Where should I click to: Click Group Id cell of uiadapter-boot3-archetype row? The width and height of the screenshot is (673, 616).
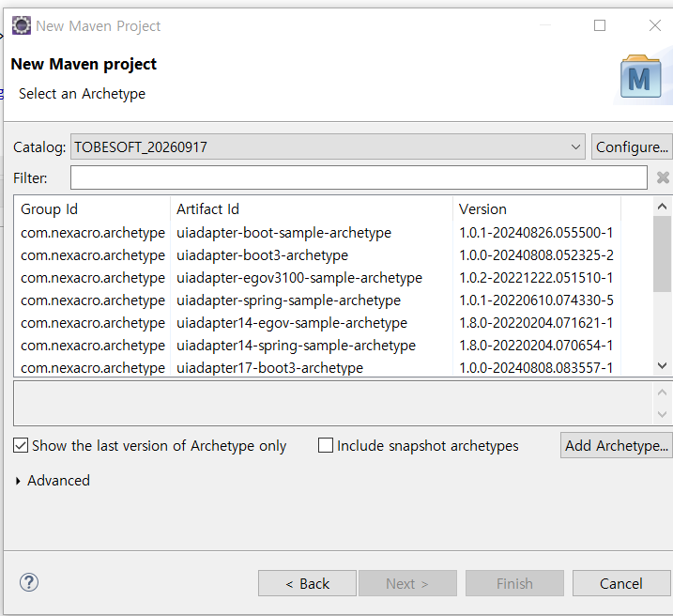(93, 255)
